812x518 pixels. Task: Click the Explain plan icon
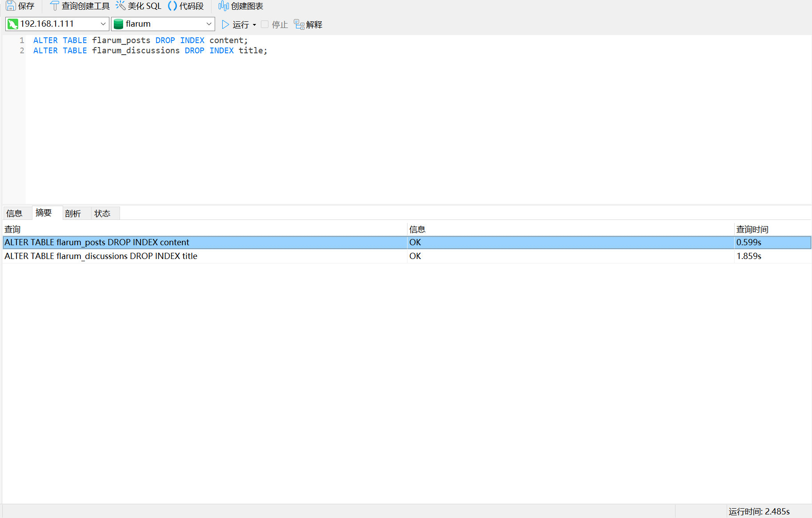(x=299, y=24)
